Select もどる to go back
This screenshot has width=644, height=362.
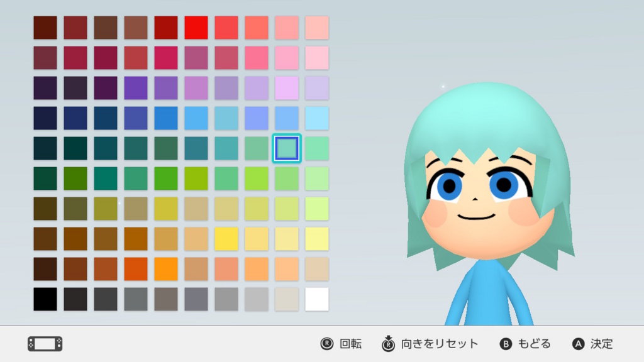[x=534, y=344]
